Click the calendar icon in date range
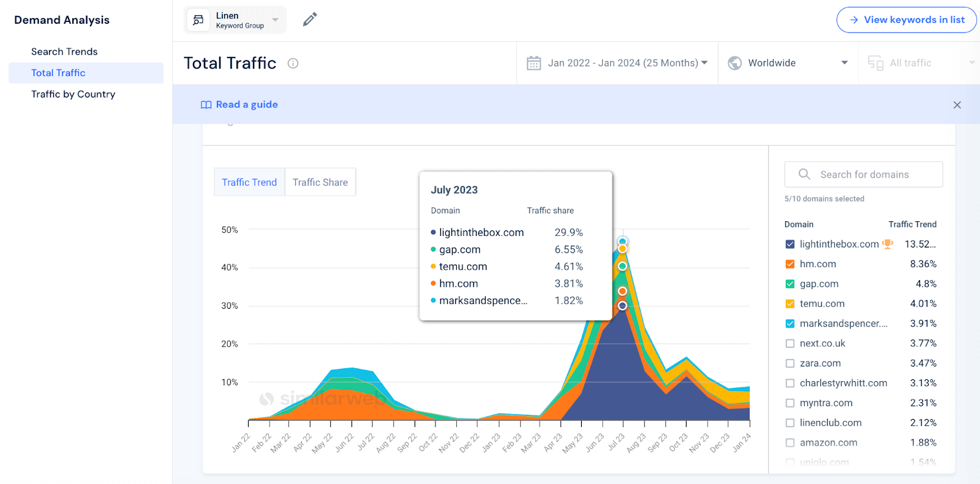This screenshot has width=980, height=484. click(x=534, y=63)
